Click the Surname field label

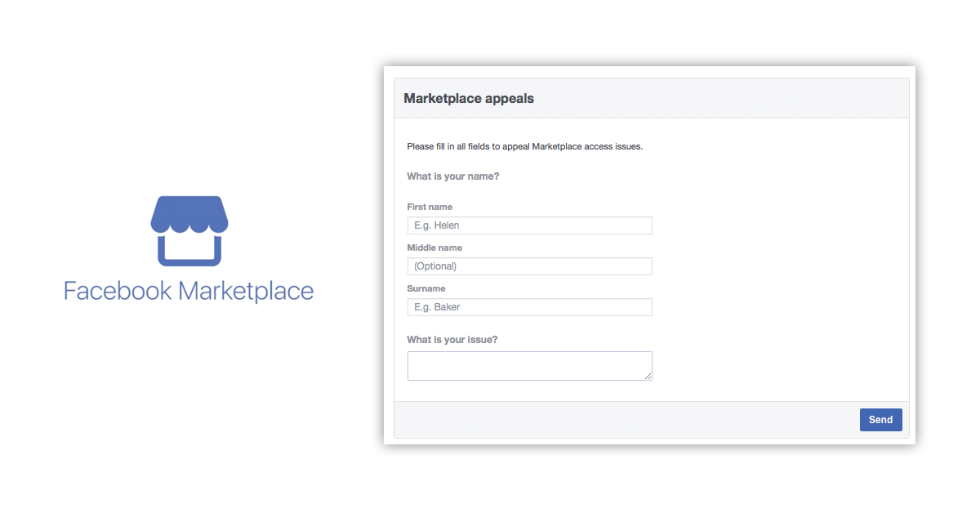tap(425, 288)
